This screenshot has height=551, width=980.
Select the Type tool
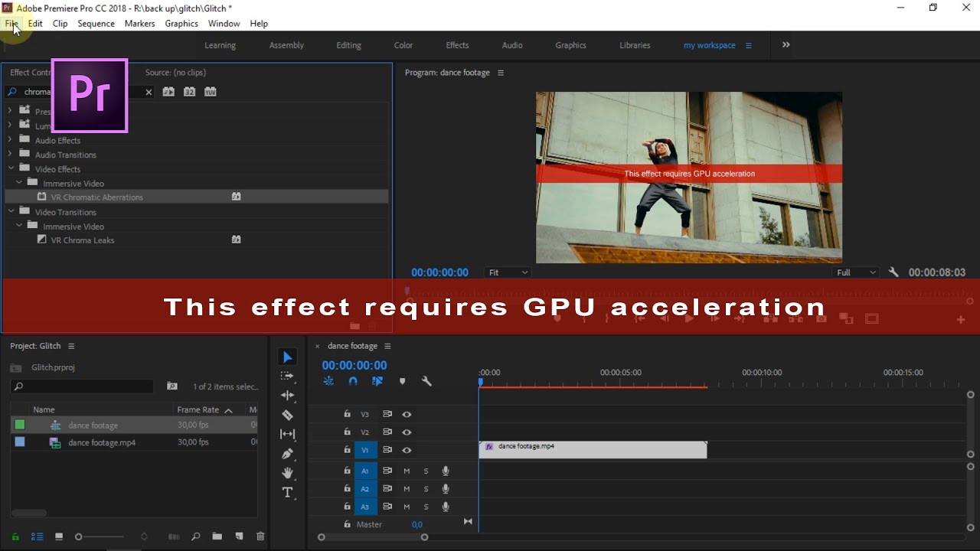coord(287,492)
